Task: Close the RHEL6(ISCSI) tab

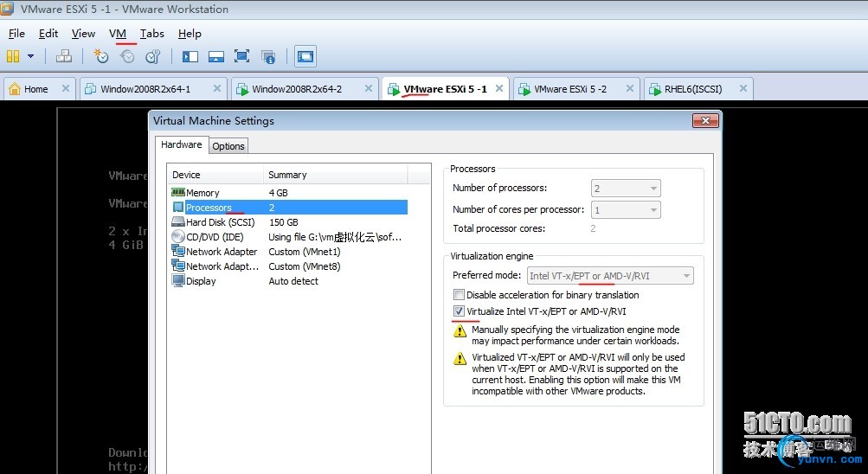Action: (x=743, y=88)
